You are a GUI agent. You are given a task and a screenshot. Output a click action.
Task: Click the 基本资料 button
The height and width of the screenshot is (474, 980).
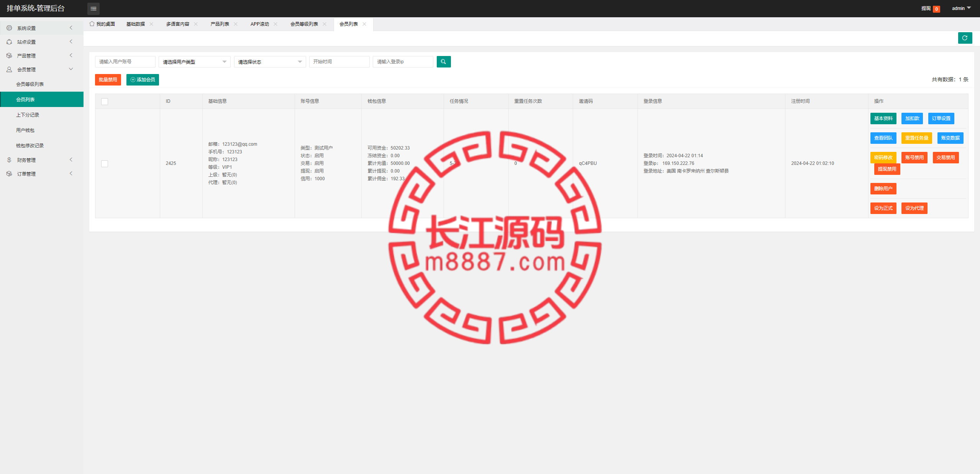pos(883,118)
